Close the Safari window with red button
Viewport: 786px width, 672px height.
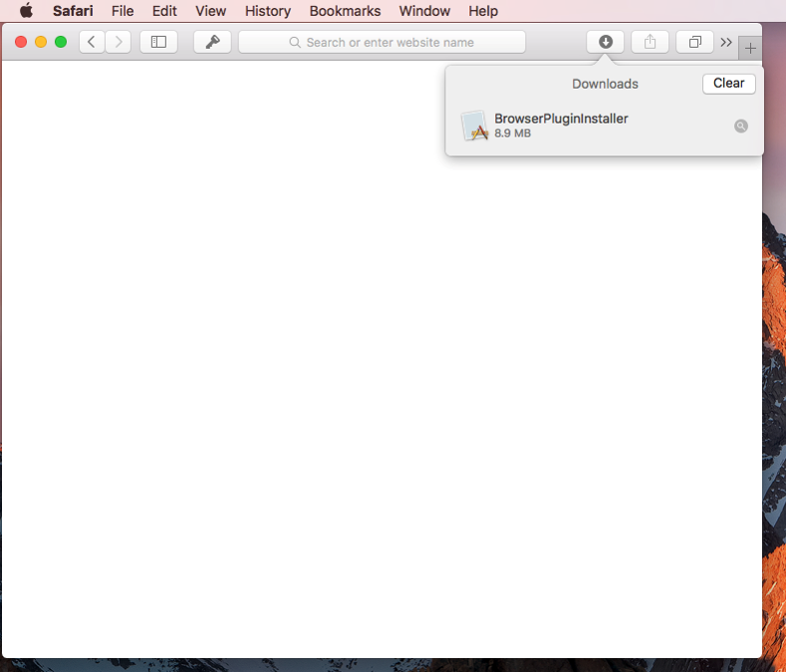pos(21,42)
